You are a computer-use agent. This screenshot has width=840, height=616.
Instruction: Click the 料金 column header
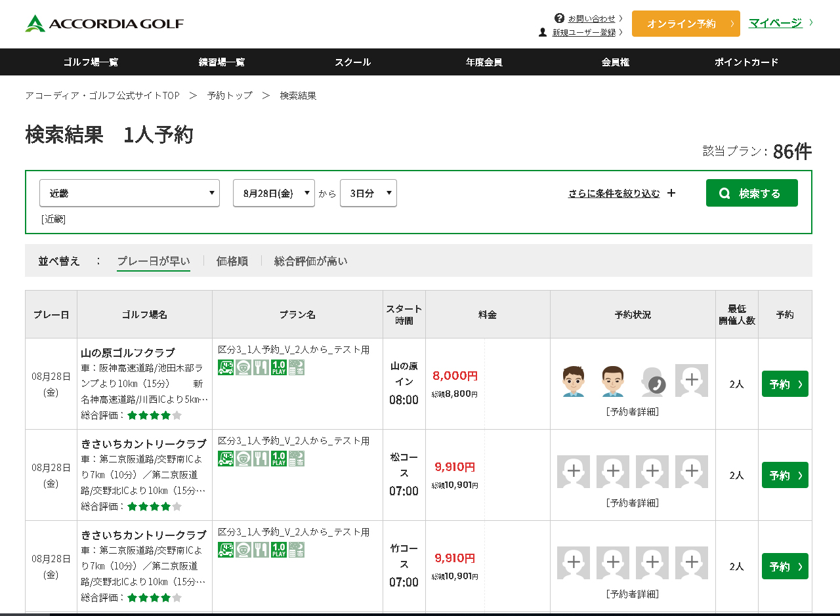coord(488,315)
